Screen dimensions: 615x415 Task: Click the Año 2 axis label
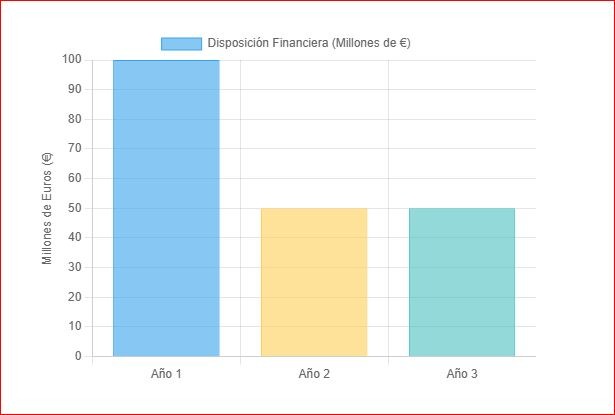(314, 374)
